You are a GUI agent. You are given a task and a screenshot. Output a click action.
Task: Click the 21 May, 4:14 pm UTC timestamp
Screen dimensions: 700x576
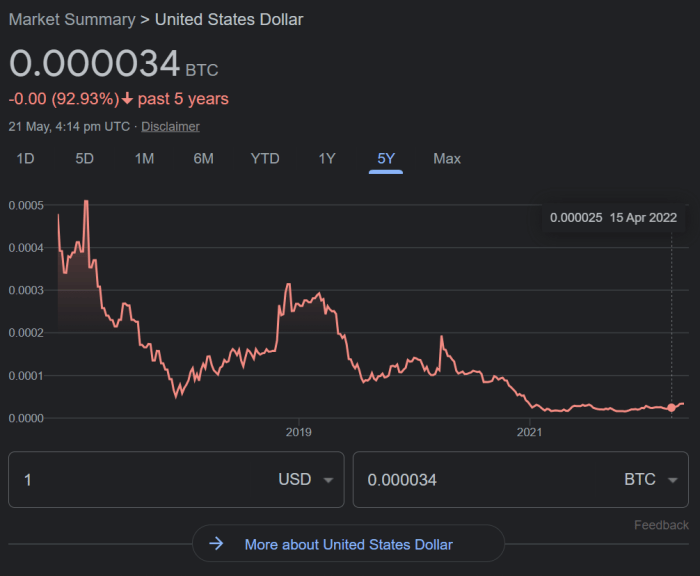click(69, 127)
